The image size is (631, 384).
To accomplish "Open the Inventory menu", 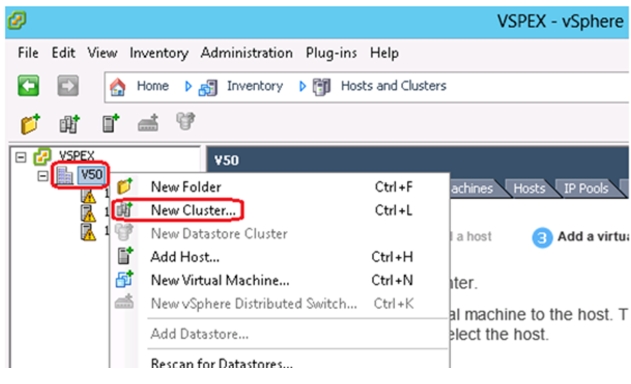I will pyautogui.click(x=159, y=53).
